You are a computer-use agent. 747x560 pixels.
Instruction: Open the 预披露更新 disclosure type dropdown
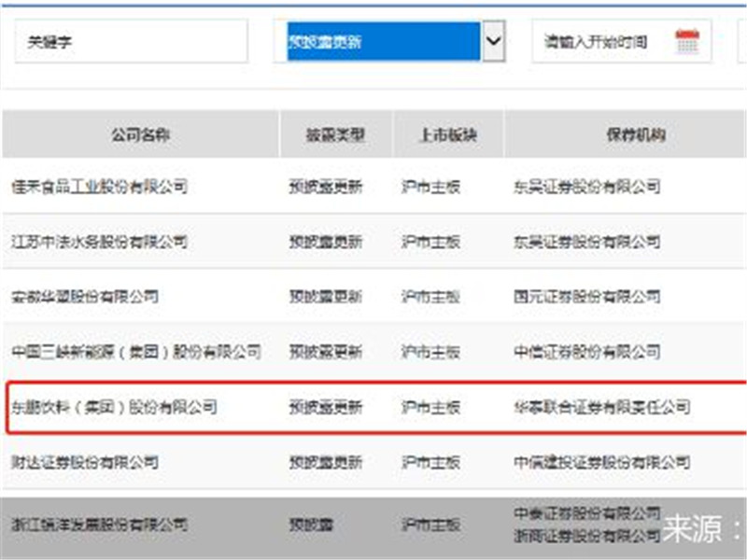[x=389, y=41]
